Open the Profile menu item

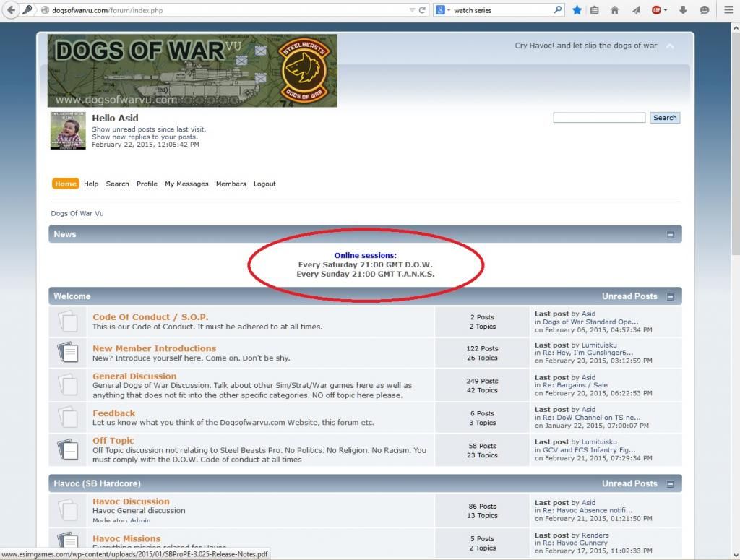[147, 184]
